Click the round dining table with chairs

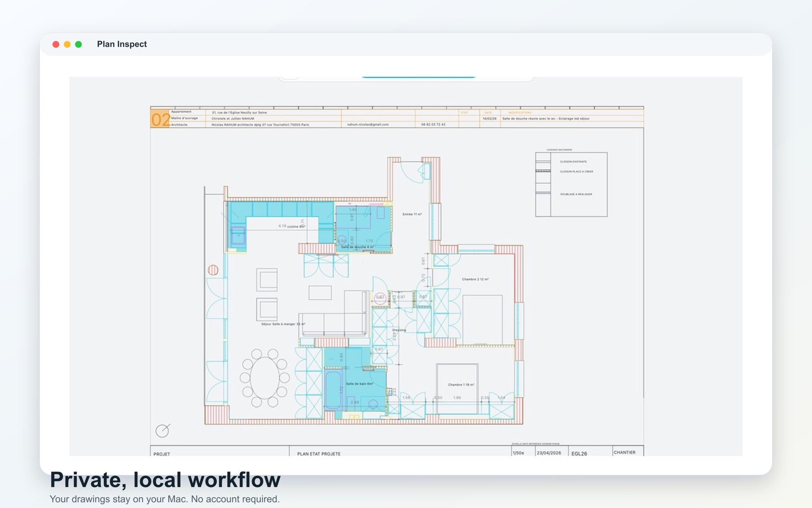coord(265,378)
